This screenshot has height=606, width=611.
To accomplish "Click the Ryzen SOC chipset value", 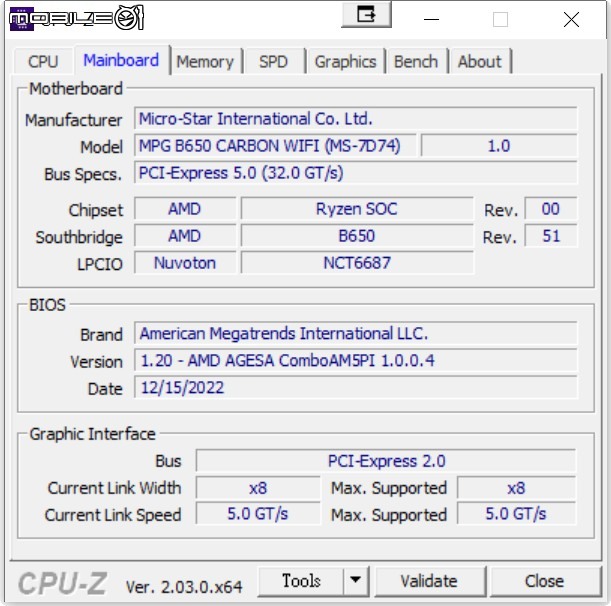I will (x=357, y=209).
